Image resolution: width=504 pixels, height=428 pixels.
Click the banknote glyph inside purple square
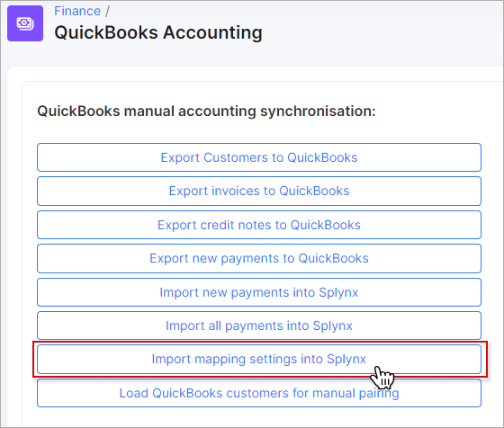25,23
